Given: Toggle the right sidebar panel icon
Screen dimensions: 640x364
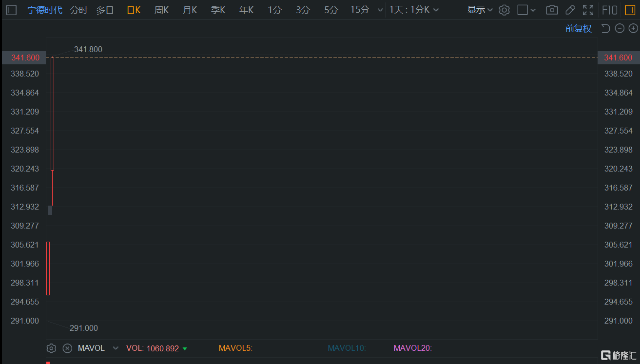Looking at the screenshot, I should [x=630, y=10].
